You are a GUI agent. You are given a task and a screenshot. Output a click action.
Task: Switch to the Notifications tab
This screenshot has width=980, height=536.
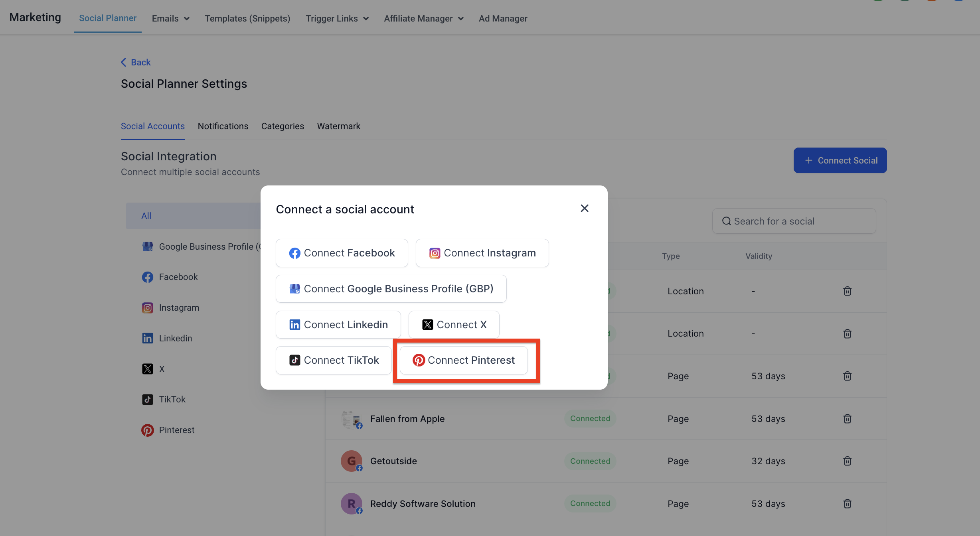(x=223, y=126)
